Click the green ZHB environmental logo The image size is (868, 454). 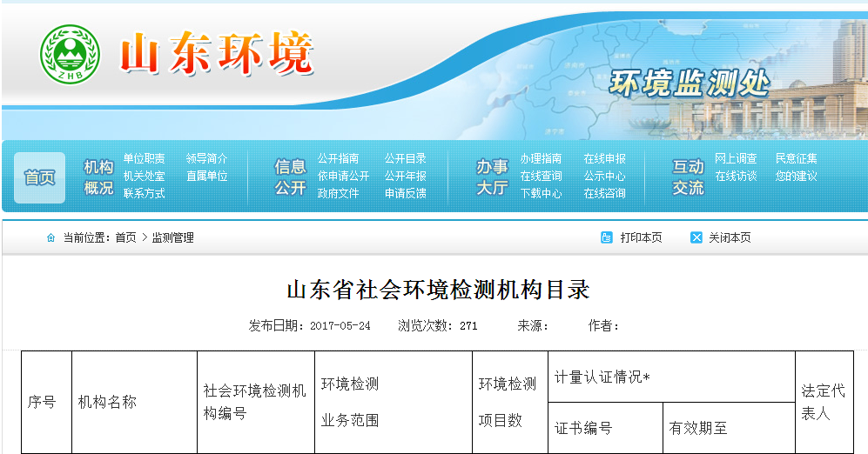(x=70, y=54)
